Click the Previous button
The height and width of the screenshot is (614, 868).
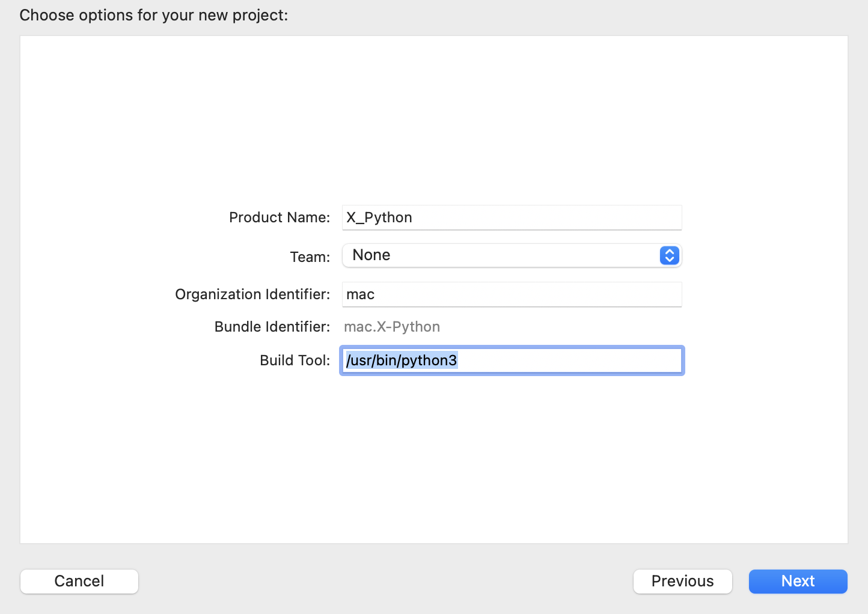coord(682,581)
